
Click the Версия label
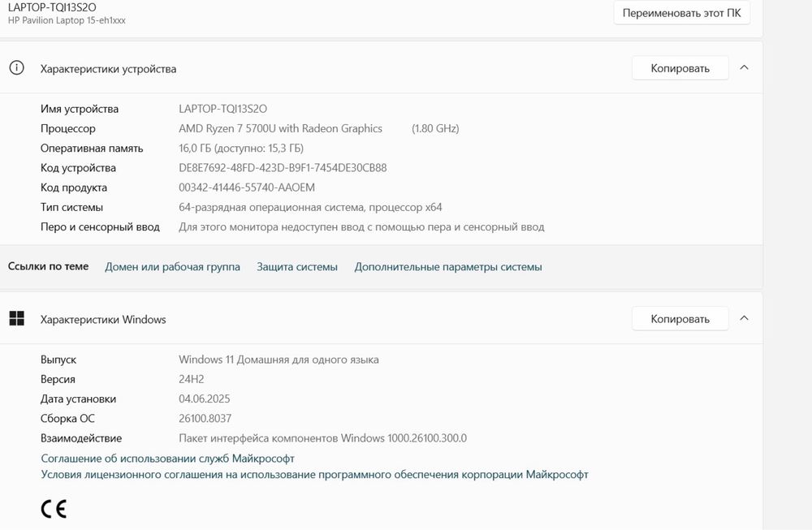58,379
